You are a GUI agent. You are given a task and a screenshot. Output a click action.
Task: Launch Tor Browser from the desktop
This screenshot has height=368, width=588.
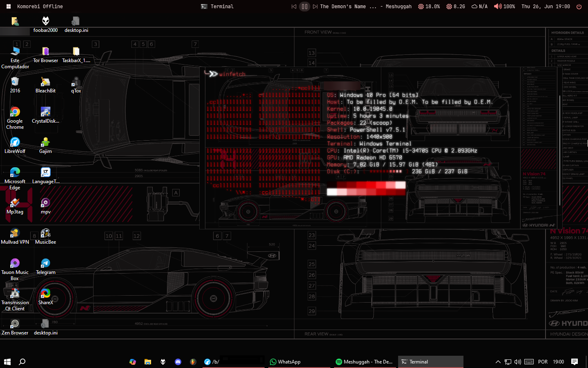[x=45, y=55]
